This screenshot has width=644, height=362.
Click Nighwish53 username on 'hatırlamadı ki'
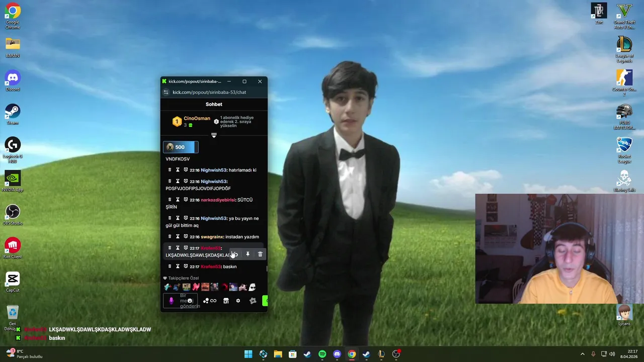214,170
